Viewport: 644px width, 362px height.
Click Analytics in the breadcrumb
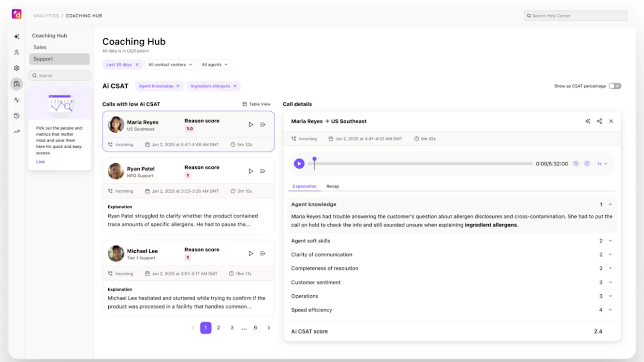coord(46,16)
